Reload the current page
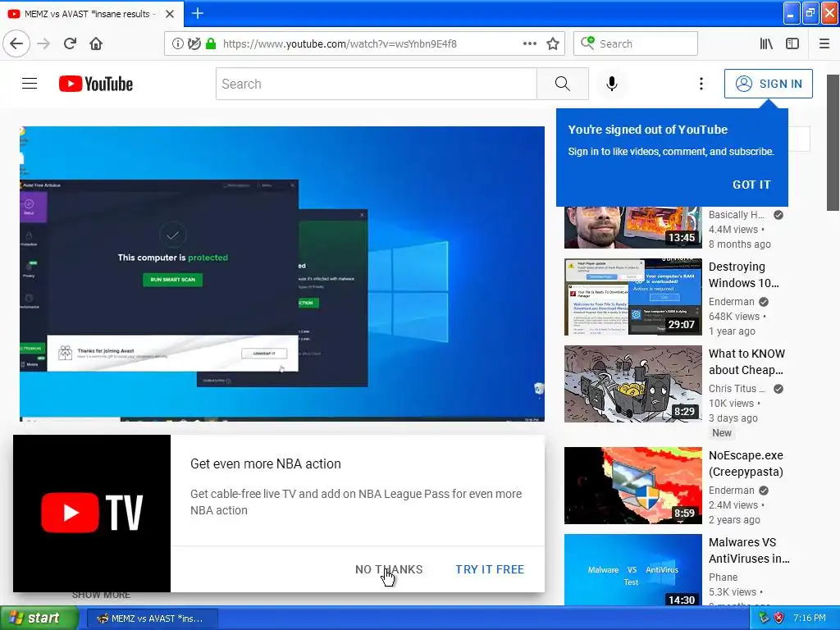 pyautogui.click(x=70, y=43)
